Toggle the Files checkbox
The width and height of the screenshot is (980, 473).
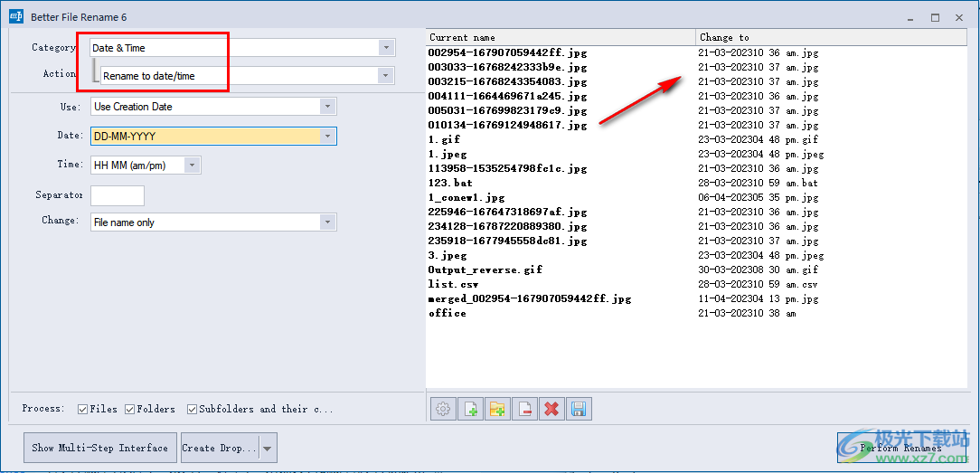click(82, 410)
